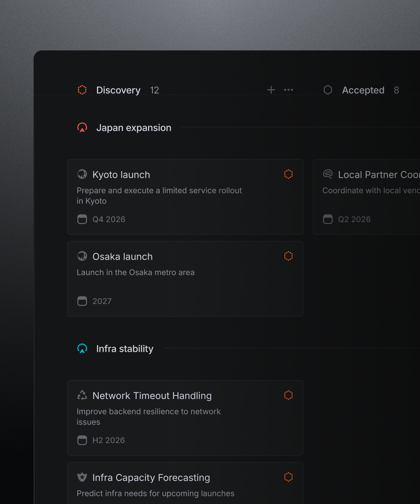Click status icon on Infra Capacity Forecasting
The height and width of the screenshot is (504, 420).
(288, 477)
